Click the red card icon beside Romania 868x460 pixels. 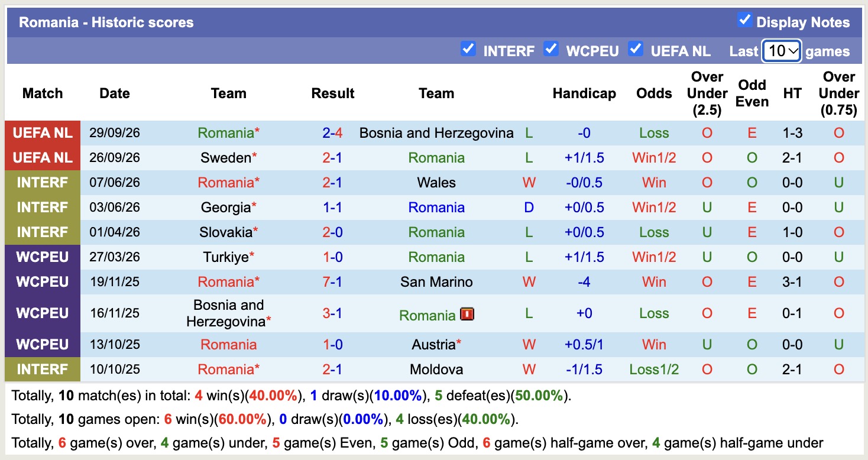pyautogui.click(x=467, y=315)
